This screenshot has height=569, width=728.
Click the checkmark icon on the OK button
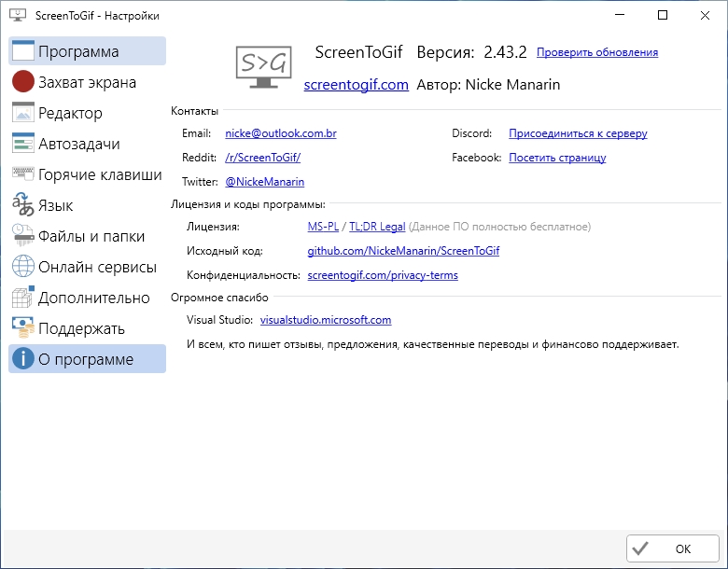click(640, 548)
